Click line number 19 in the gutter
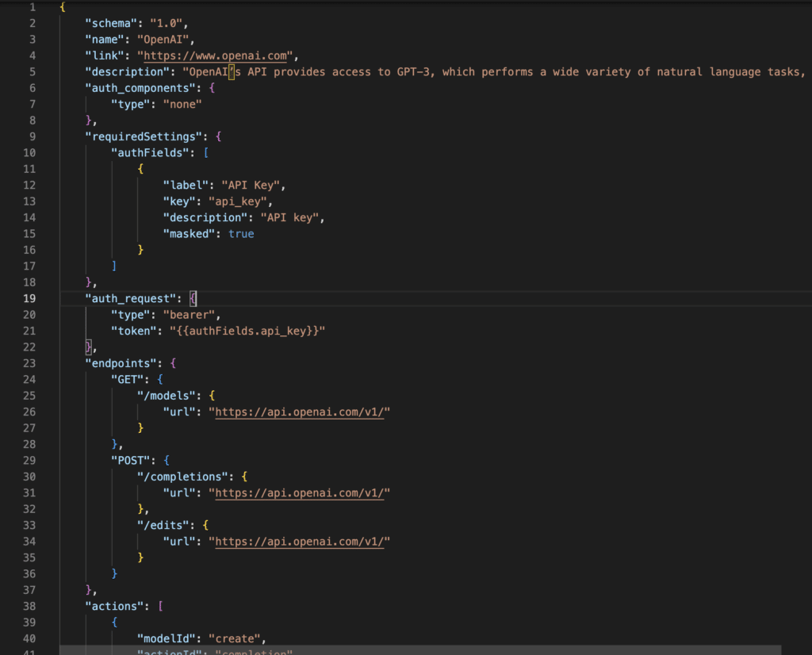Viewport: 812px width, 655px height. tap(29, 299)
